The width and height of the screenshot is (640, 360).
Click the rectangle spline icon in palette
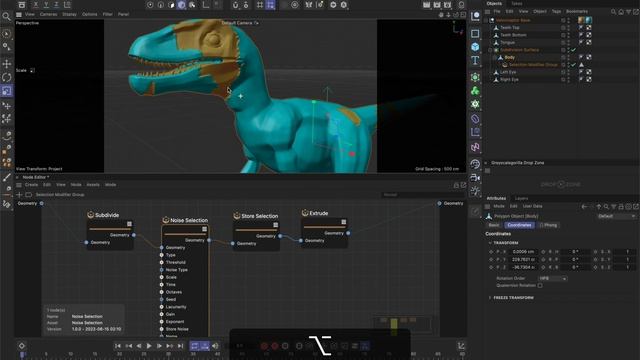coord(475,33)
